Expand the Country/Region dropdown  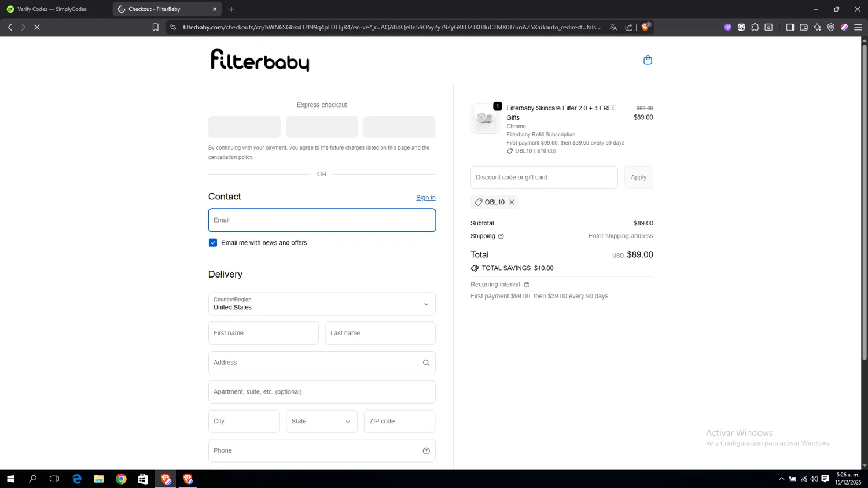coord(322,304)
